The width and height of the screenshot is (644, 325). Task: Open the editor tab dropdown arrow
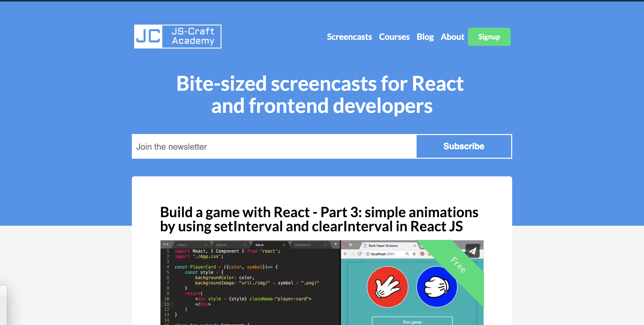tap(335, 244)
